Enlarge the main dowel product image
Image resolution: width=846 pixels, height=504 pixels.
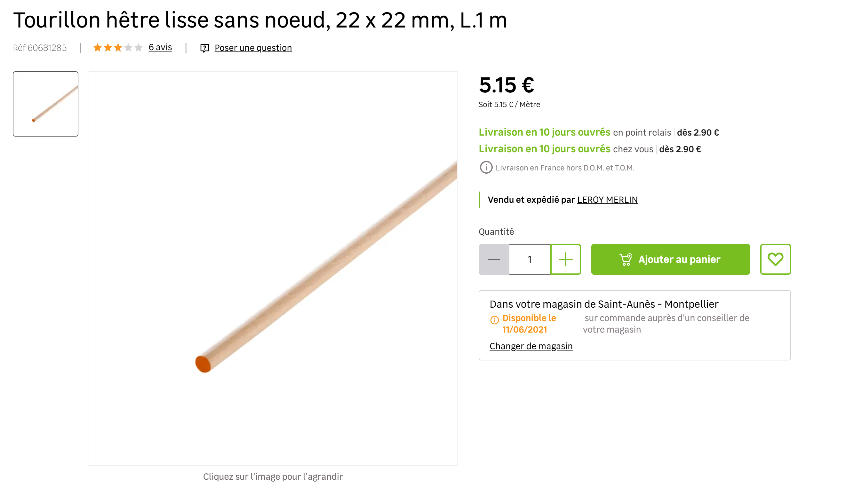coord(273,268)
